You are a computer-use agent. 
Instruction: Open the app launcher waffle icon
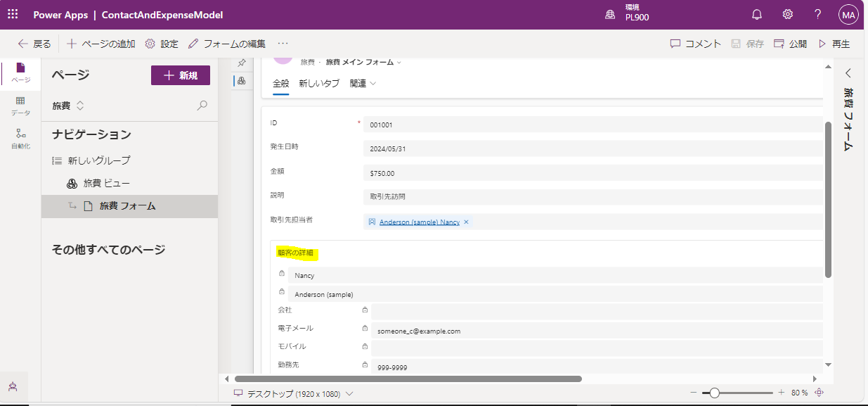click(13, 14)
